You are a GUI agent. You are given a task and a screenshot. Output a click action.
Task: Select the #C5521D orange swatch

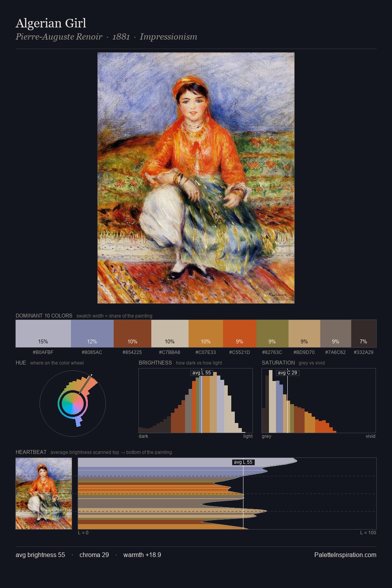240,334
